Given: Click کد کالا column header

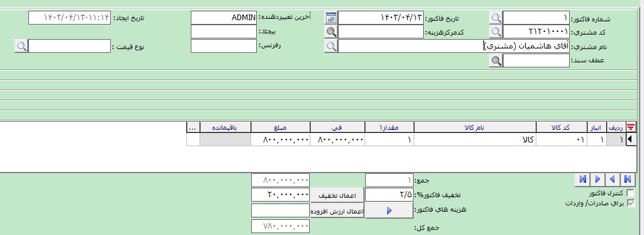Looking at the screenshot, I should click(x=562, y=128).
